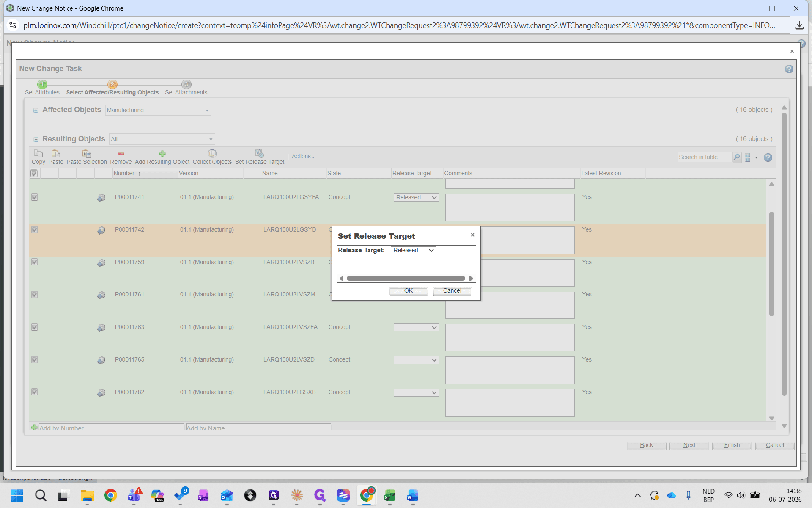Viewport: 812px width, 508px height.
Task: Click part icon for P00011741
Action: 101,198
